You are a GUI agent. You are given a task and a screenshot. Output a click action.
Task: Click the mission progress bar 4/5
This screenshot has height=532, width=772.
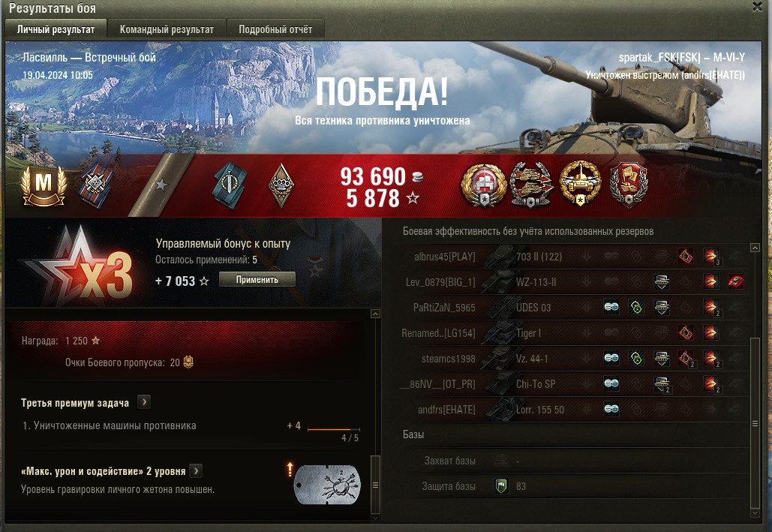tap(334, 429)
